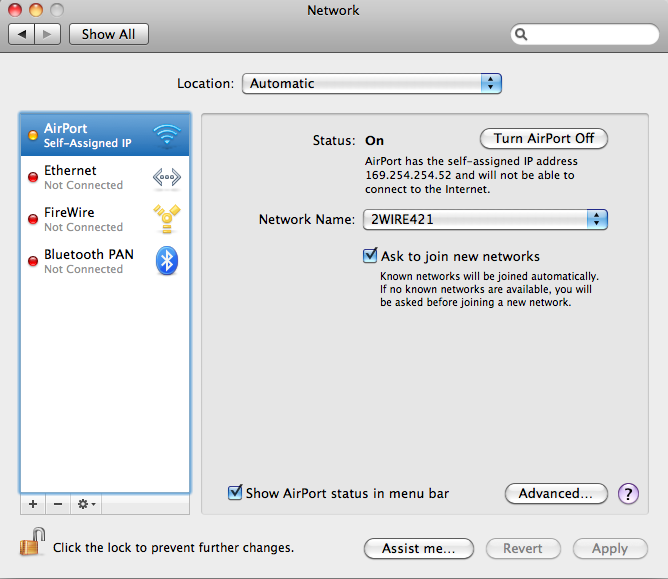Click Show All preferences button
668x579 pixels.
(109, 34)
